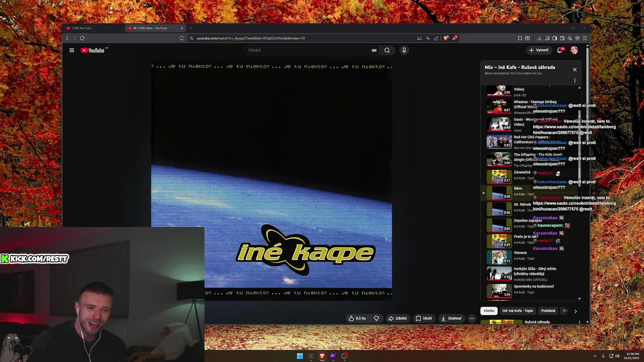Image resolution: width=644 pixels, height=362 pixels.
Task: Open browser downloads icon
Action: point(539,38)
